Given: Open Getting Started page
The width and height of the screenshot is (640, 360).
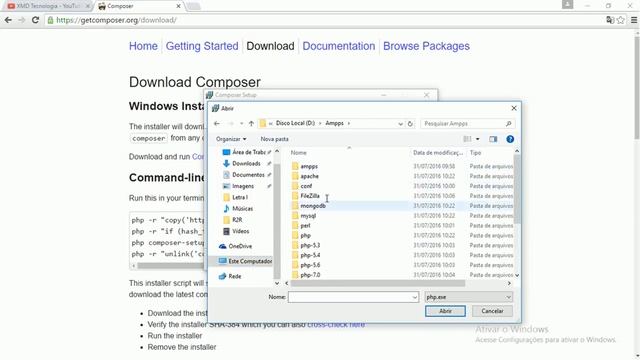Looking at the screenshot, I should click(202, 46).
